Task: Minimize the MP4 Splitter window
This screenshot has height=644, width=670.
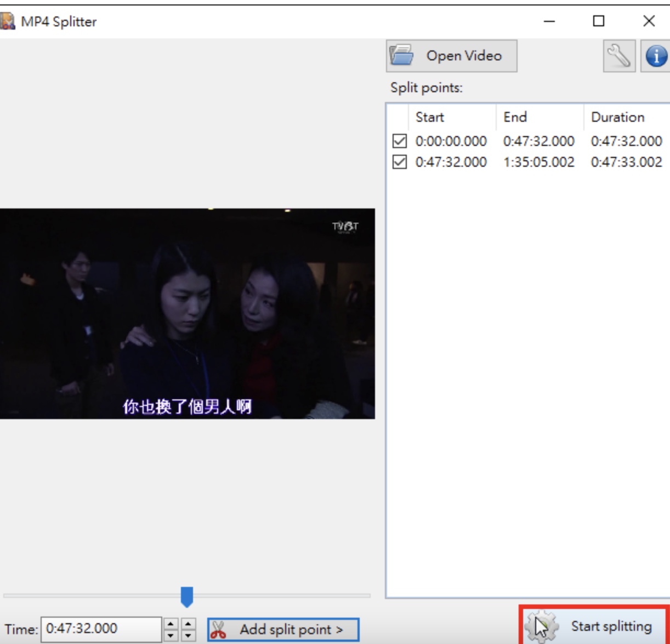Action: click(x=549, y=21)
